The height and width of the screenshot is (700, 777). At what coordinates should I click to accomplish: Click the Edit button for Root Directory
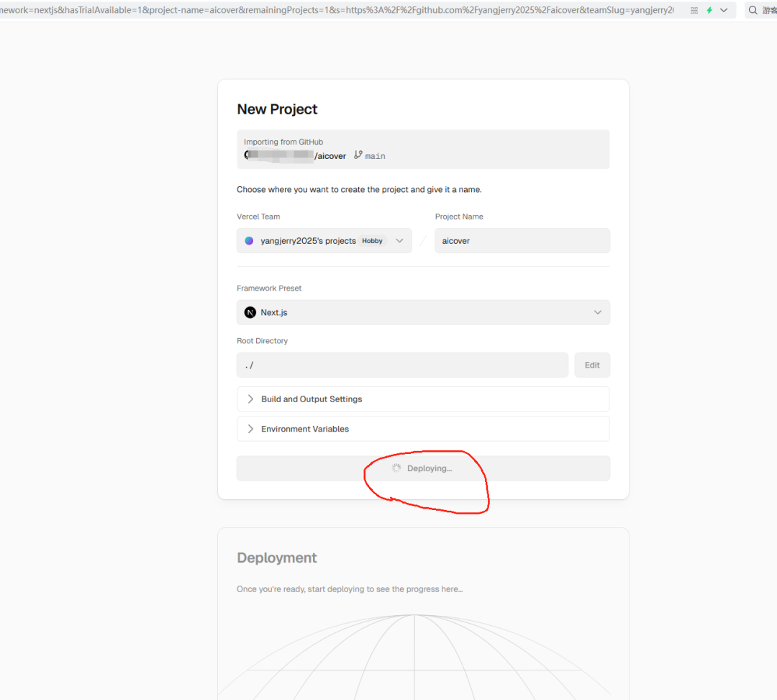point(592,365)
